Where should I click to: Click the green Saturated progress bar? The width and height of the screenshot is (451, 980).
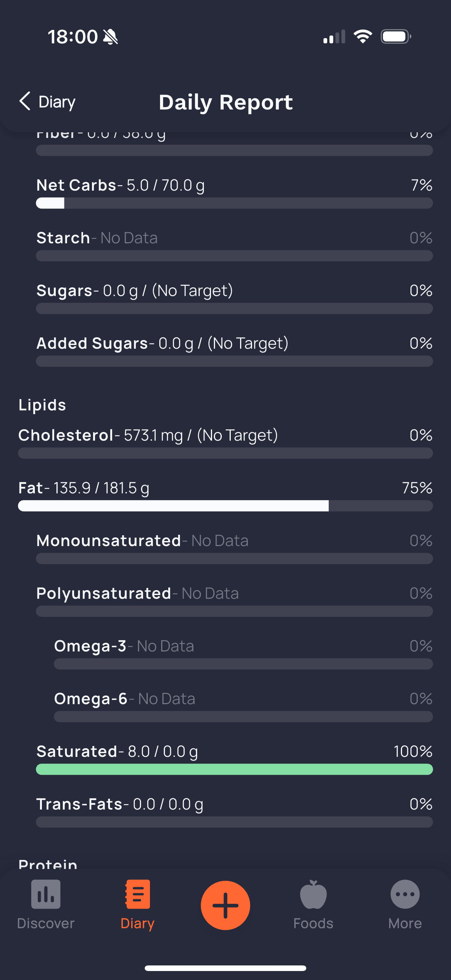tap(234, 769)
